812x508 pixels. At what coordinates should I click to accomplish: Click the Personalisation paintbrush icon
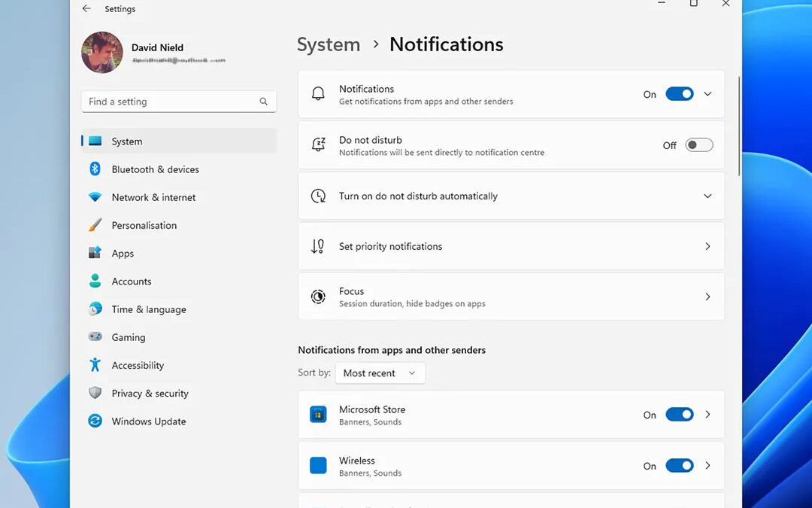click(95, 225)
